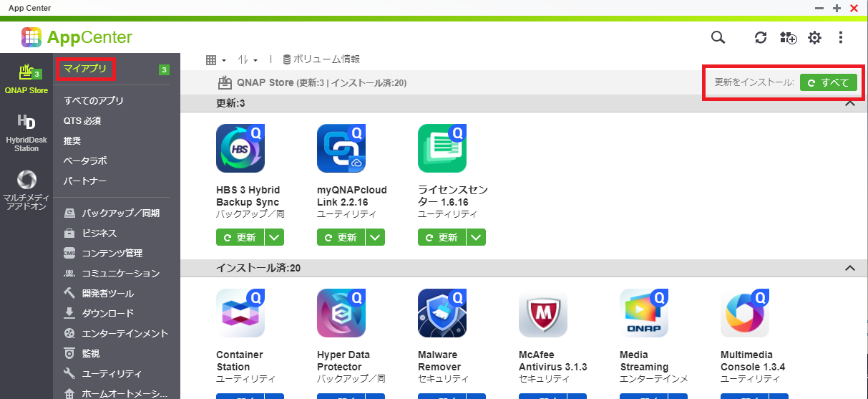Select QTS 必須 in sidebar

pyautogui.click(x=82, y=121)
